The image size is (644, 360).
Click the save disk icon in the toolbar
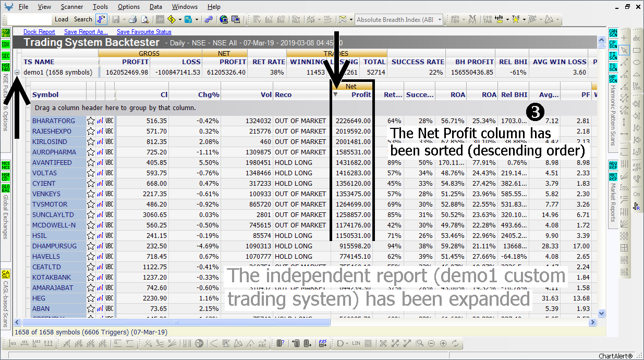point(115,19)
